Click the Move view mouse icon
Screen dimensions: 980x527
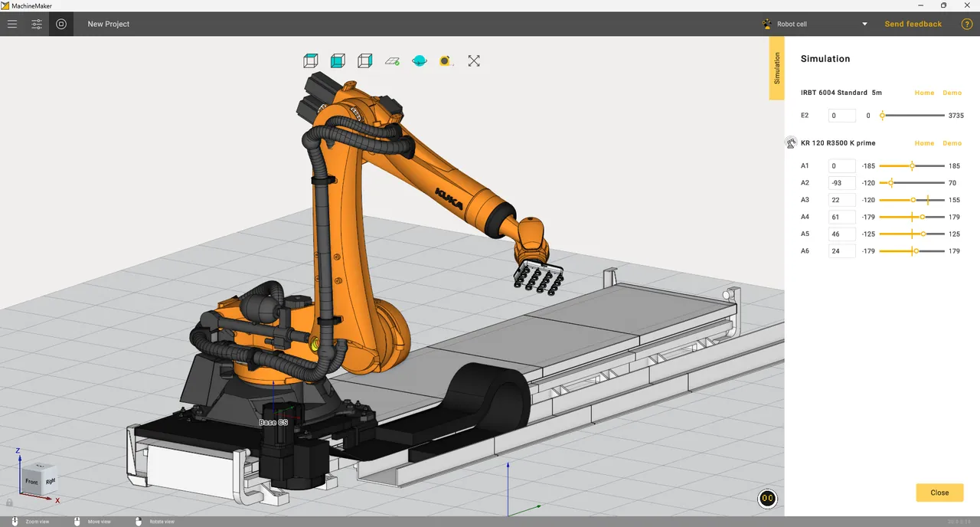pyautogui.click(x=77, y=521)
